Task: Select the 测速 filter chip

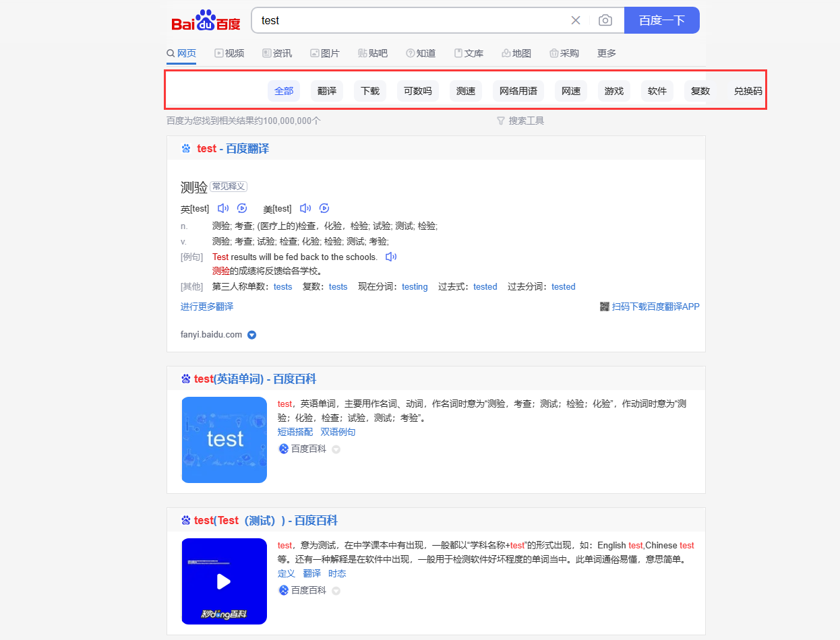Action: coord(465,90)
